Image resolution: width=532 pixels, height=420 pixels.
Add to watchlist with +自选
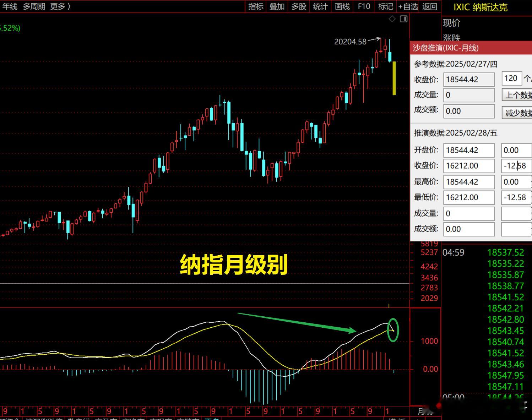tap(408, 6)
